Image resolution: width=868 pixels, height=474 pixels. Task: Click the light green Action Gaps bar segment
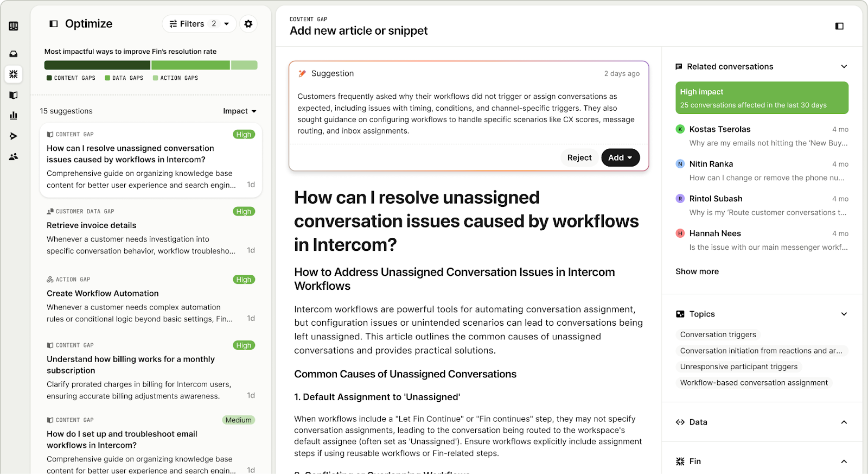(244, 65)
